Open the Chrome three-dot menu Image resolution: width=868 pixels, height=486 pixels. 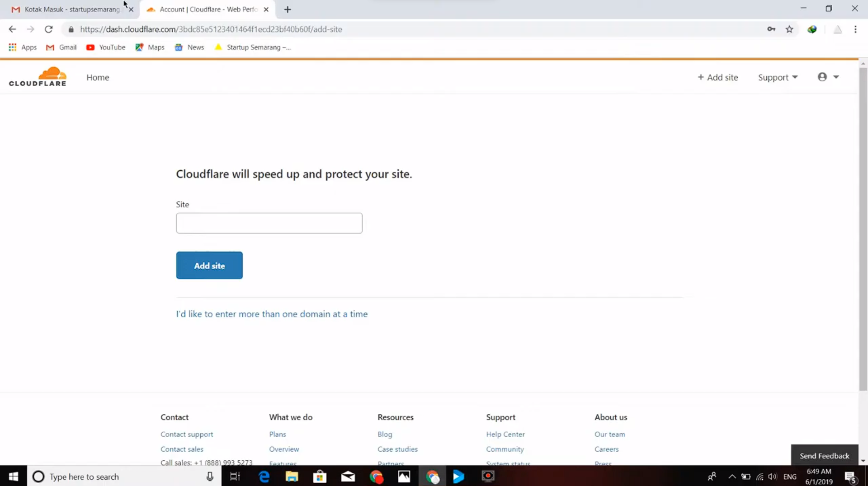click(855, 29)
